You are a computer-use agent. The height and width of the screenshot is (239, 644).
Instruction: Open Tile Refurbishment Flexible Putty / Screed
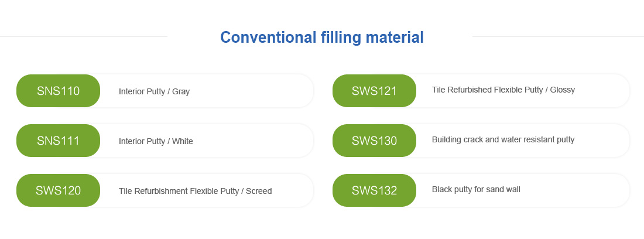click(195, 191)
